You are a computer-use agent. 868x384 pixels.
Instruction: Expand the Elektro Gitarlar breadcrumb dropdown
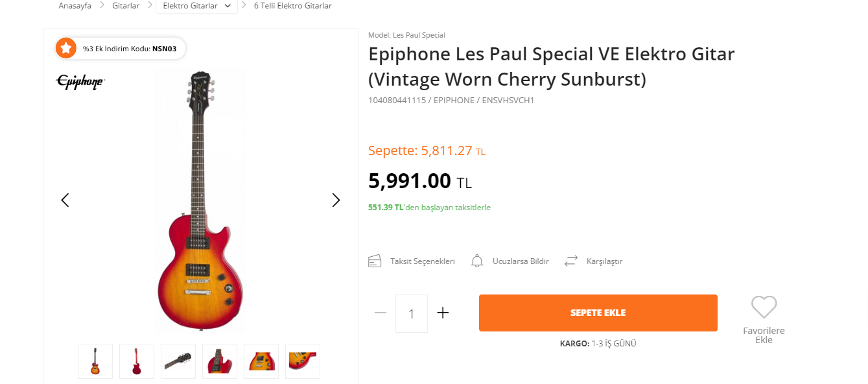pos(227,6)
